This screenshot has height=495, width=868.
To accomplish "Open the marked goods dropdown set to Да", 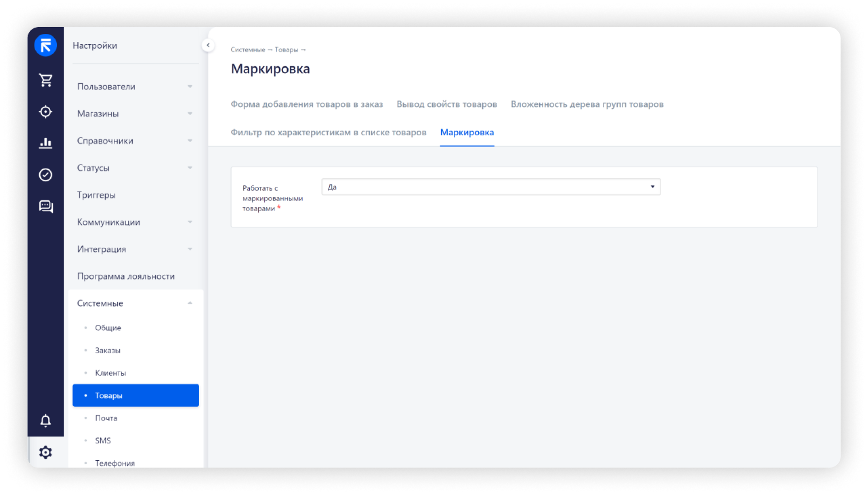I will (x=491, y=187).
